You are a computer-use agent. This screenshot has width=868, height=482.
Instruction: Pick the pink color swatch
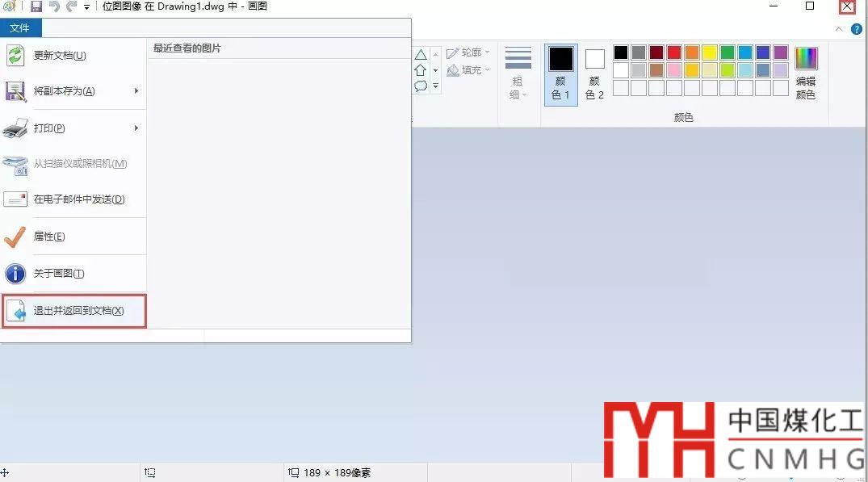[674, 70]
